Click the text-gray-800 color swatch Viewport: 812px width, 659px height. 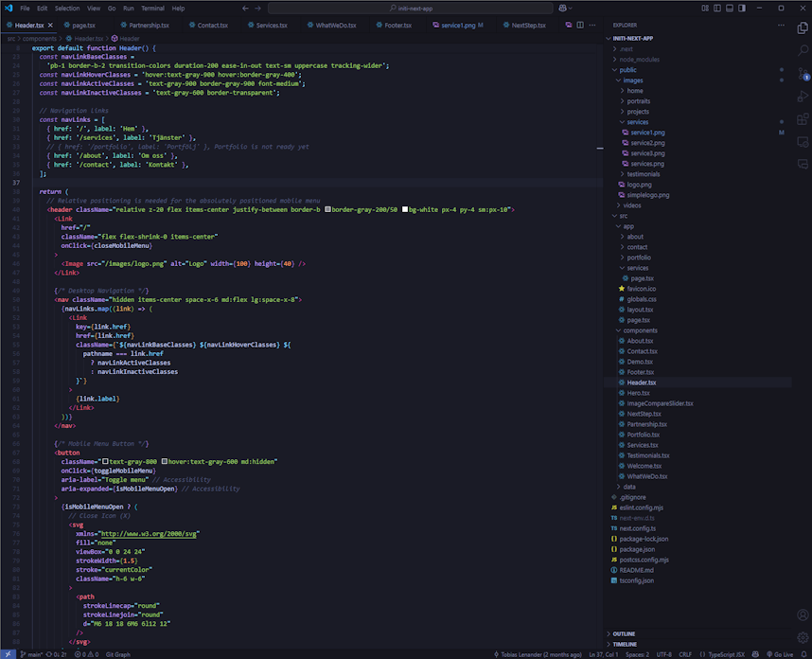pos(105,461)
